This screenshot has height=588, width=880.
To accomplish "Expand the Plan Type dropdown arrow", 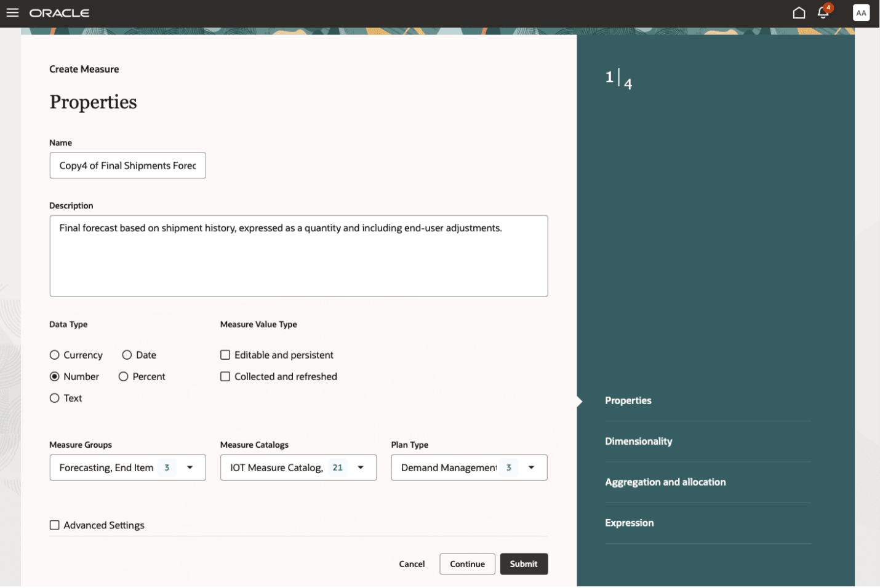I will click(531, 467).
